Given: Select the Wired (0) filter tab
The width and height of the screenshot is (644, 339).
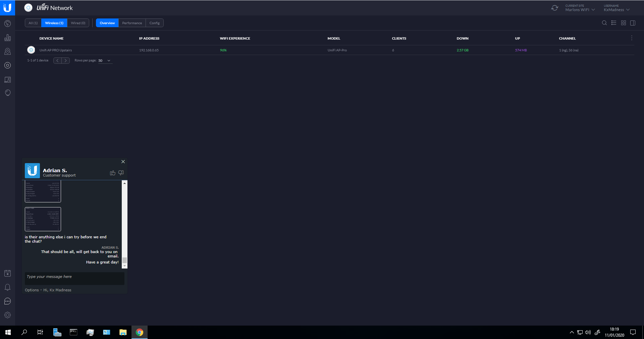Looking at the screenshot, I should (78, 23).
